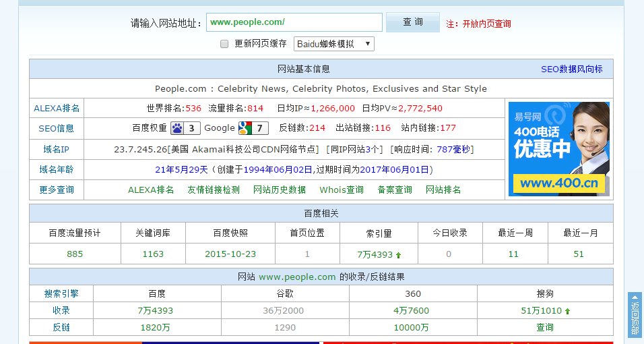
Task: Click the 查询 search button
Action: pos(412,22)
